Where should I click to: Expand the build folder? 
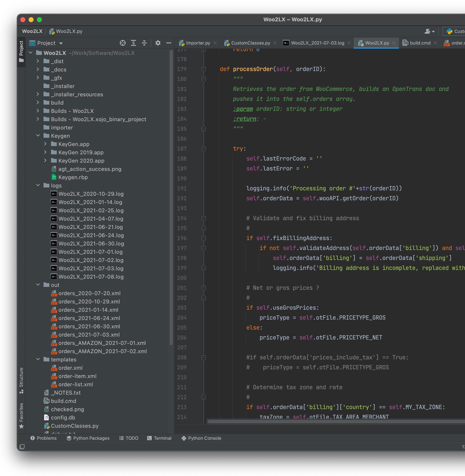point(38,103)
